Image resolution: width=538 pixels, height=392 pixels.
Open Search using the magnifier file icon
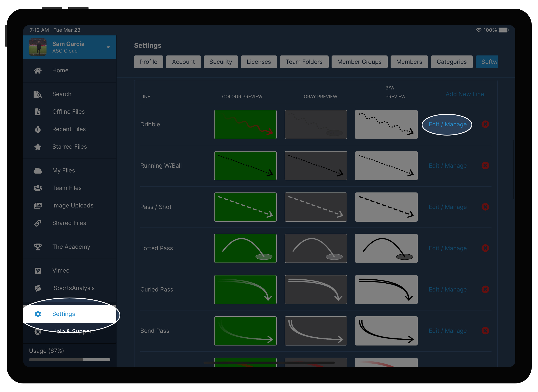coord(38,94)
